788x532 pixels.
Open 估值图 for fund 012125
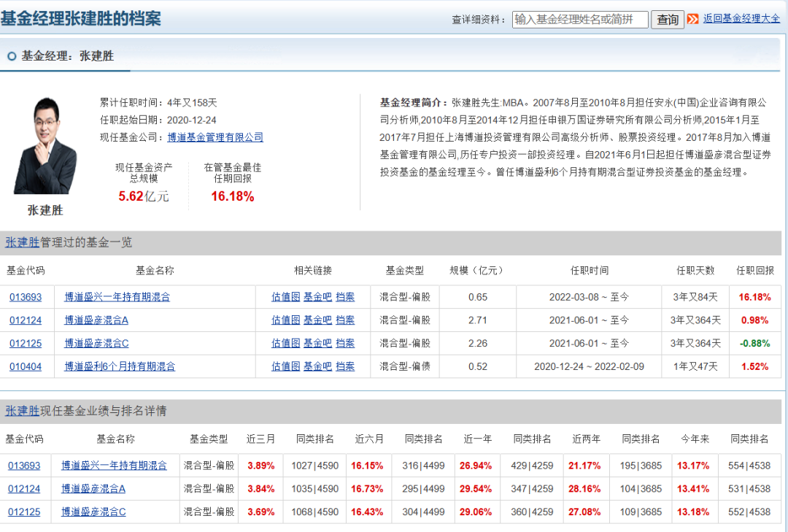[x=285, y=344]
